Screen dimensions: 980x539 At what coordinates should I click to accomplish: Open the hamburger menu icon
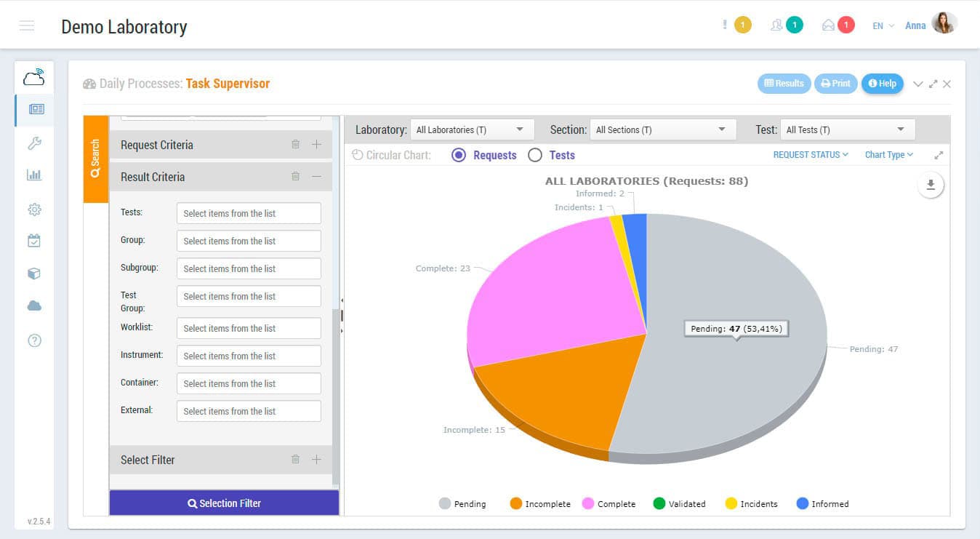click(x=27, y=26)
